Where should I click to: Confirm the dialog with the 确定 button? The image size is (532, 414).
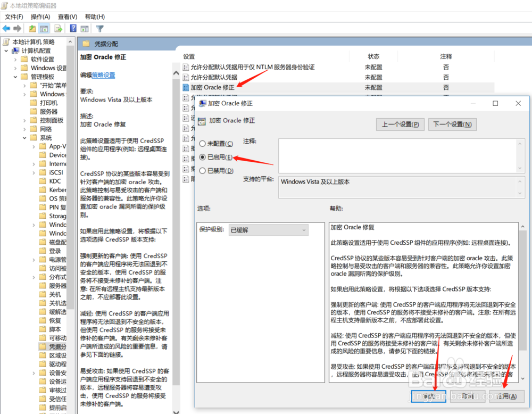click(428, 396)
